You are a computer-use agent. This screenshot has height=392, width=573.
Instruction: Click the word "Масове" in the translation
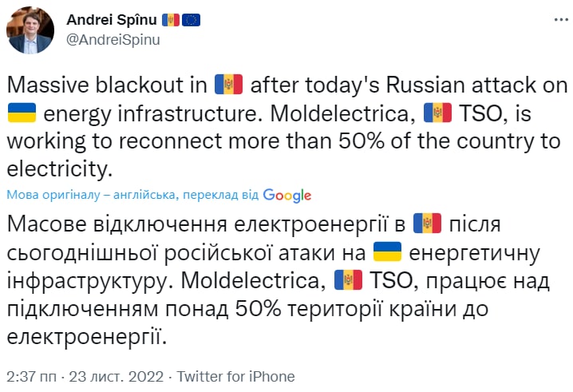[x=49, y=222]
